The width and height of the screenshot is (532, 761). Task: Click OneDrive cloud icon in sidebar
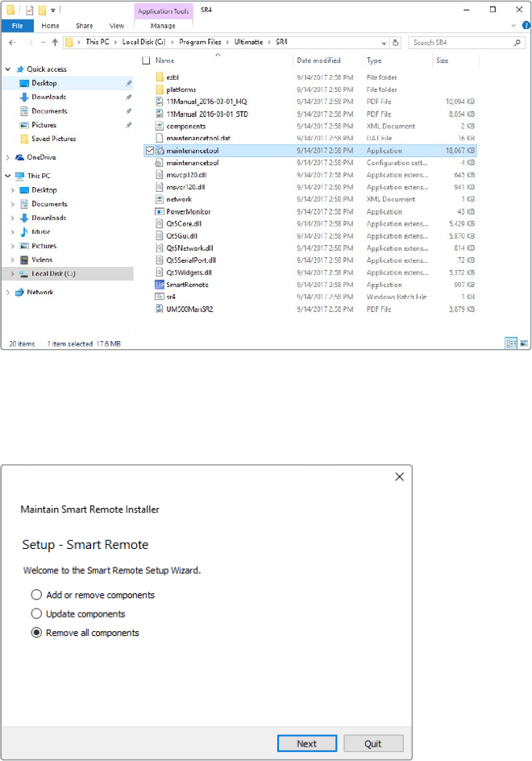click(x=20, y=157)
